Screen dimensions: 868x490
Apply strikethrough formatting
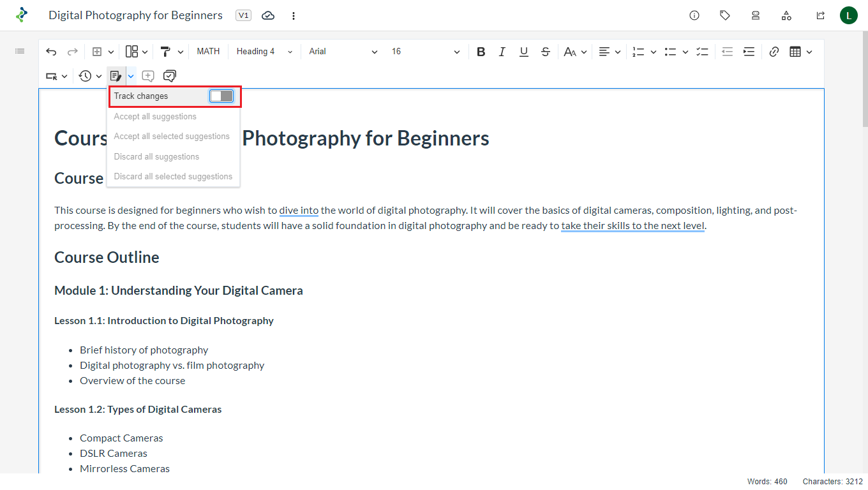(x=546, y=52)
